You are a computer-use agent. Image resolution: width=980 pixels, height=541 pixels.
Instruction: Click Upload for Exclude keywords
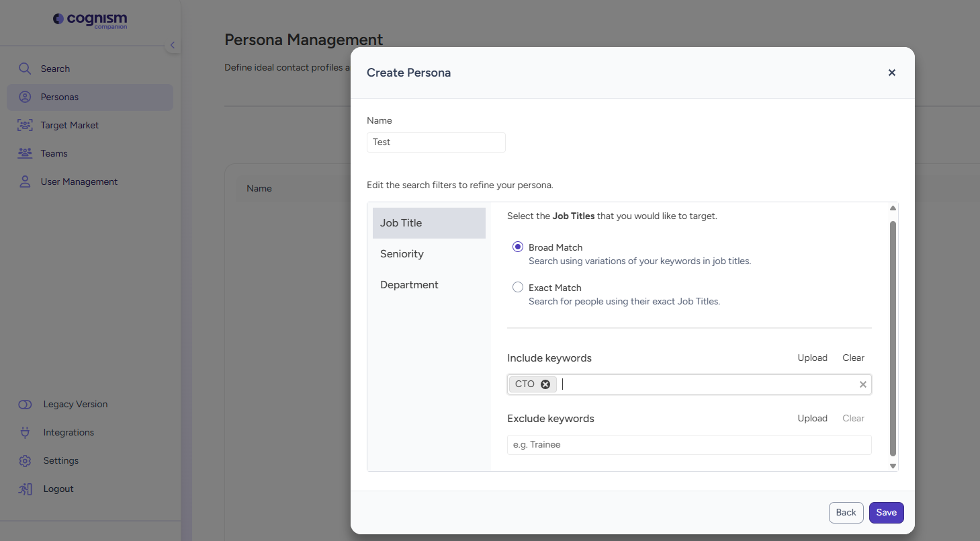click(x=812, y=419)
